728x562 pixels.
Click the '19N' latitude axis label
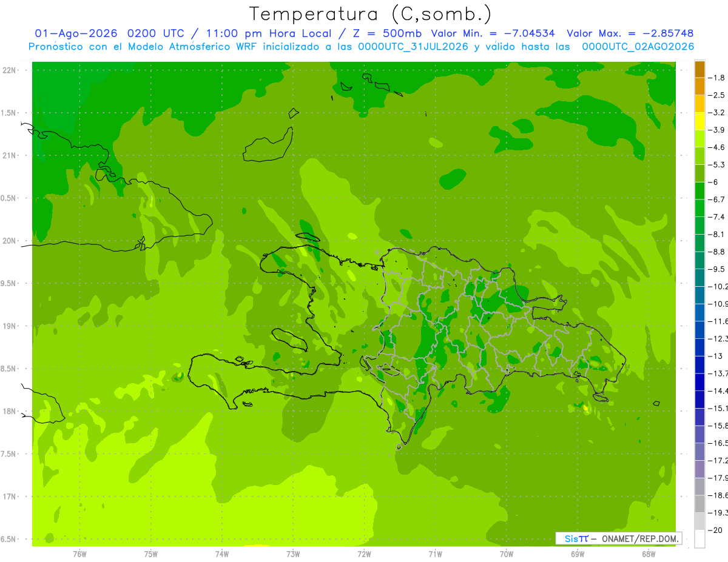click(8, 326)
